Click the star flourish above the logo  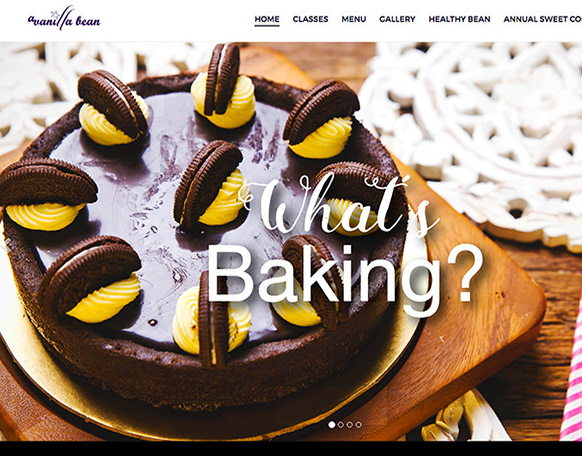pos(56,14)
